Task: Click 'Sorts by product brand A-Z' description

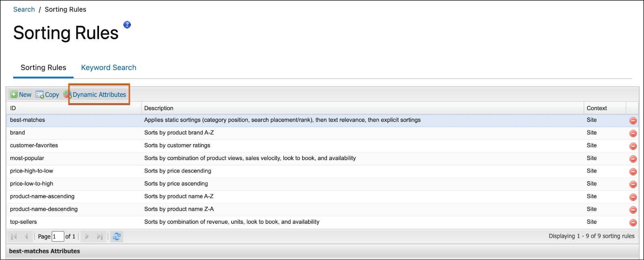Action: coord(179,133)
